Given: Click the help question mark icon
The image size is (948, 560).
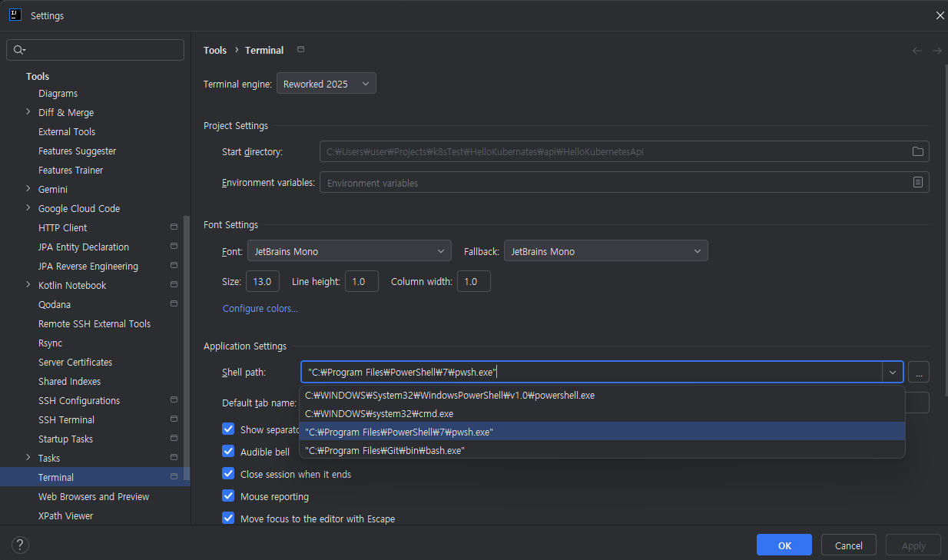Looking at the screenshot, I should 20,545.
